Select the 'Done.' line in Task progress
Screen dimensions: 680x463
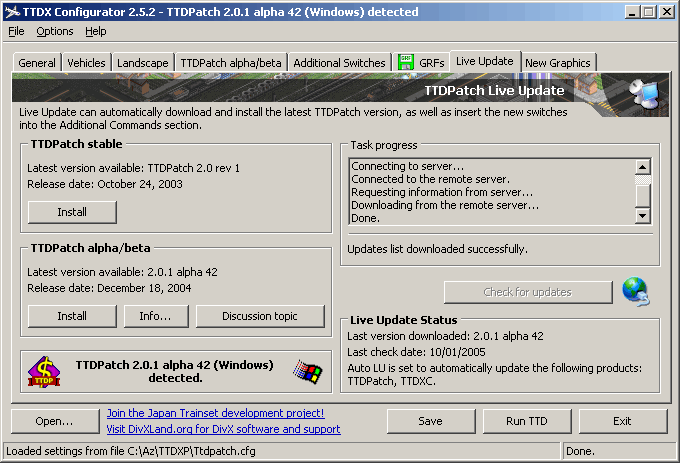(x=366, y=218)
